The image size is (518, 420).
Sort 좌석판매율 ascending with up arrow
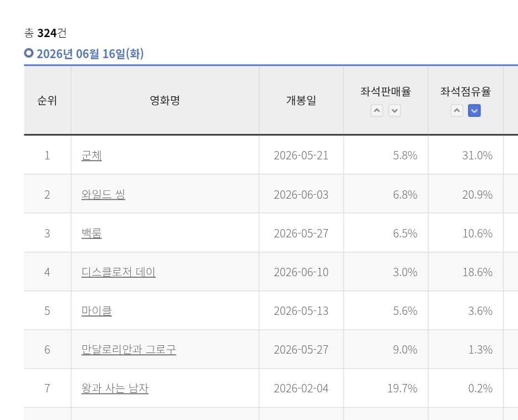[x=377, y=111]
